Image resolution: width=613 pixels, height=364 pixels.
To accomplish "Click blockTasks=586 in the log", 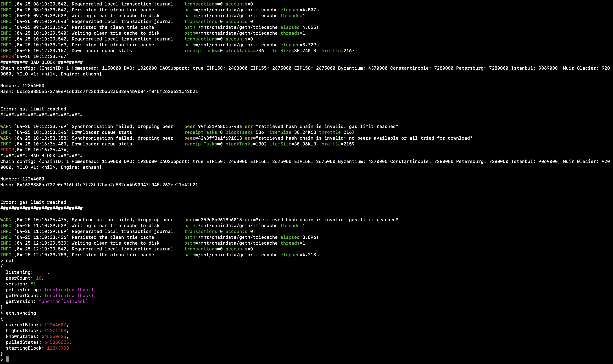I will (x=245, y=132).
